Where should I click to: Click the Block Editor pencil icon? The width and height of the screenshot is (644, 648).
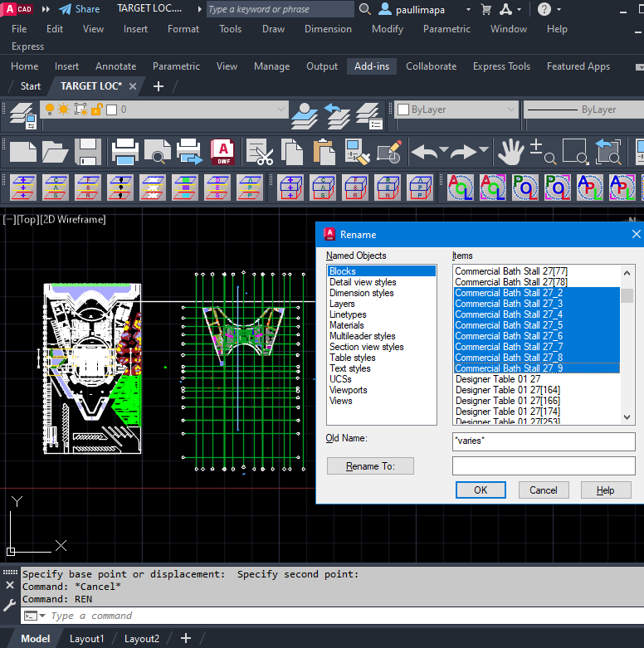pos(389,152)
